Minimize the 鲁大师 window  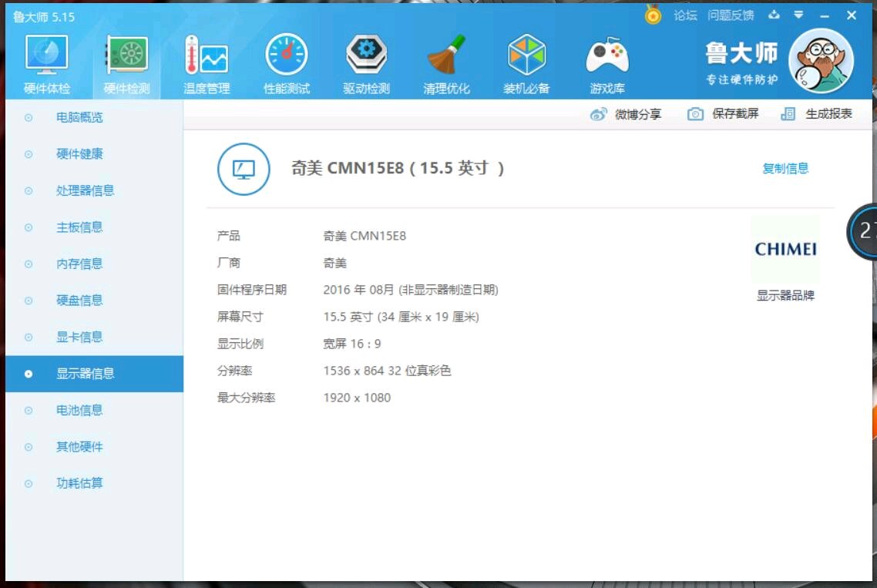pos(825,16)
